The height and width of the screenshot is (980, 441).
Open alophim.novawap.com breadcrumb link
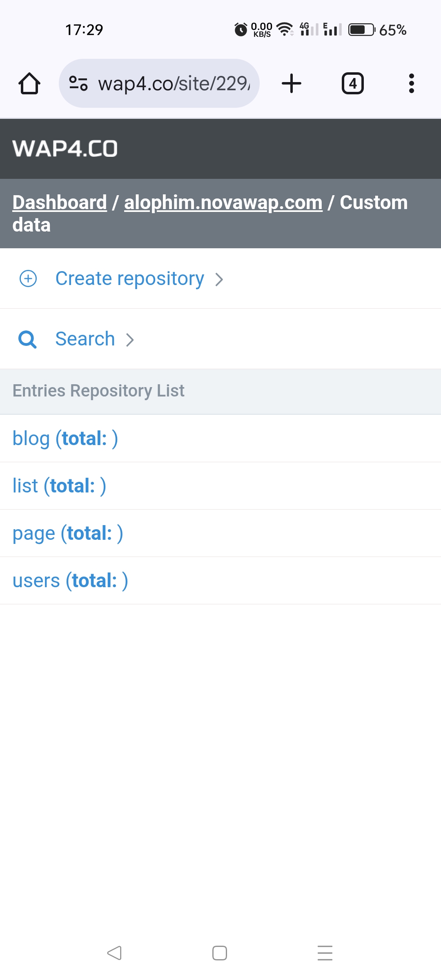(223, 203)
